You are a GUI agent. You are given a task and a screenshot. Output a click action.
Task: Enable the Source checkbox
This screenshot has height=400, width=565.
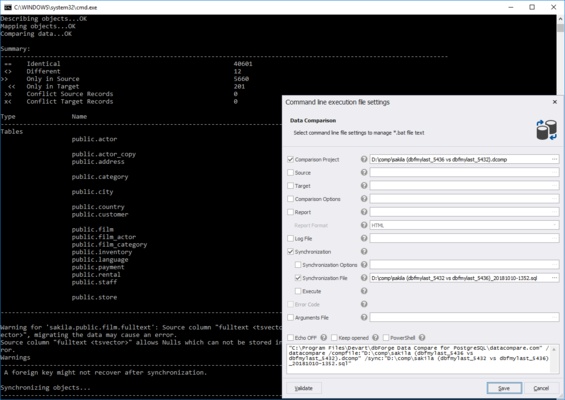(290, 173)
